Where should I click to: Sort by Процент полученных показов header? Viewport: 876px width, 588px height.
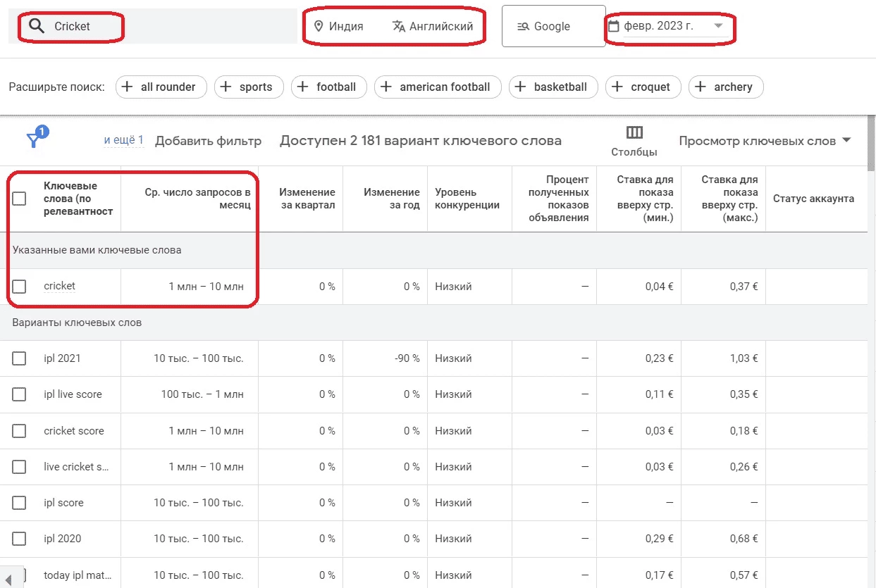558,199
